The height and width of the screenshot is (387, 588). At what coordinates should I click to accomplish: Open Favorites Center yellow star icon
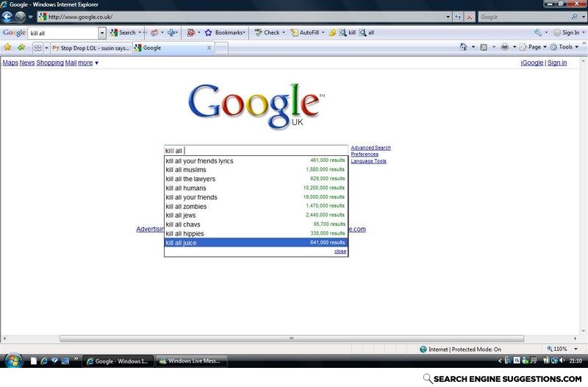pyautogui.click(x=7, y=47)
